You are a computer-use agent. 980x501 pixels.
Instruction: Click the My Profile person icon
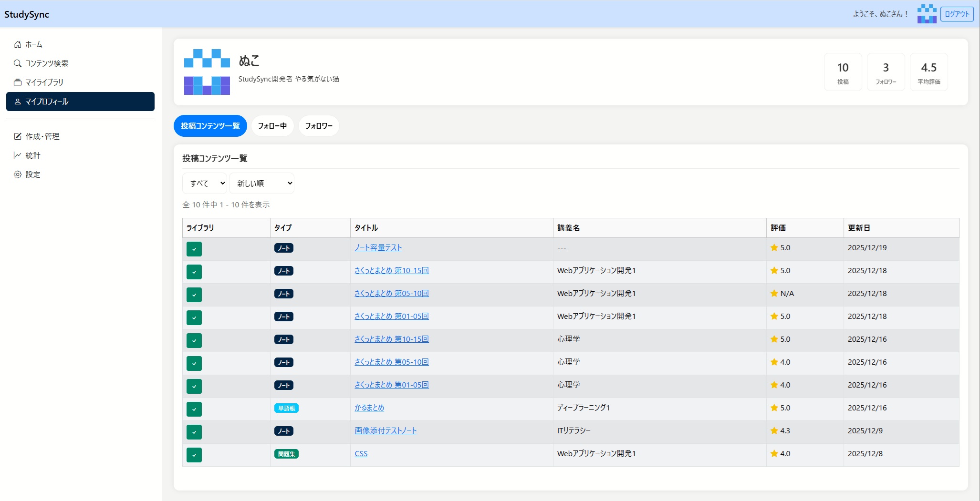[18, 102]
